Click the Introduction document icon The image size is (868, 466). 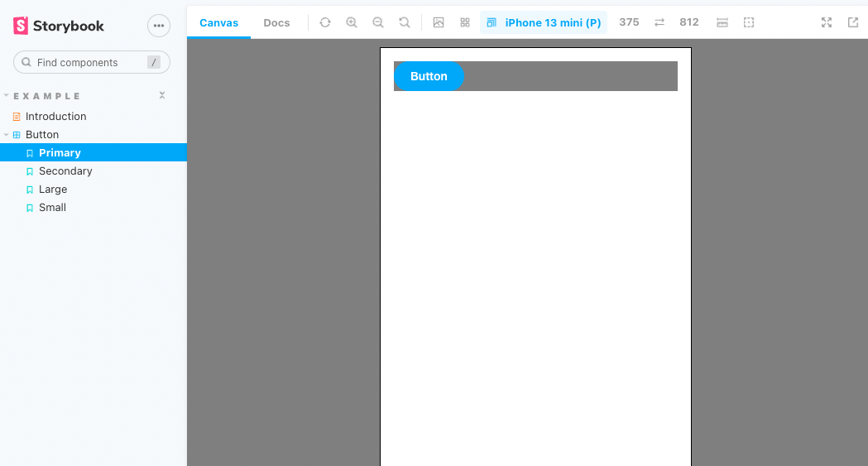coord(17,117)
